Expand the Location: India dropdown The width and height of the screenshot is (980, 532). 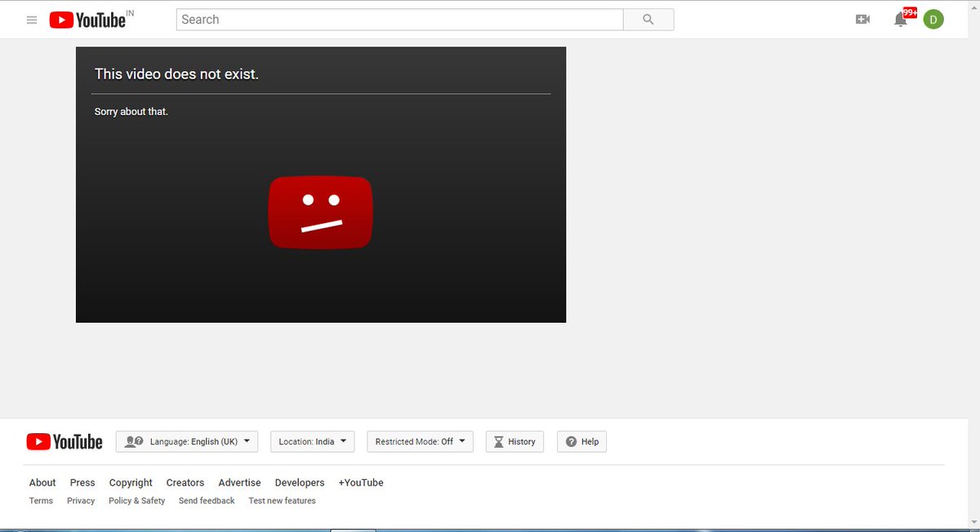click(x=312, y=441)
